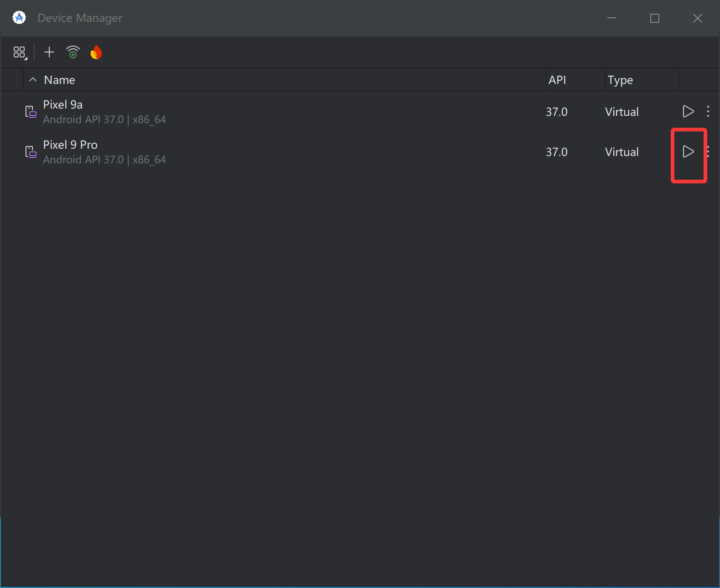The width and height of the screenshot is (720, 588).
Task: Toggle the ascending sort arrow beside Name
Action: 33,80
